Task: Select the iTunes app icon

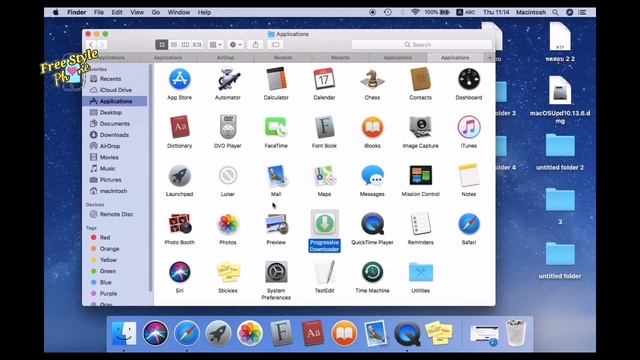Action: pyautogui.click(x=469, y=127)
